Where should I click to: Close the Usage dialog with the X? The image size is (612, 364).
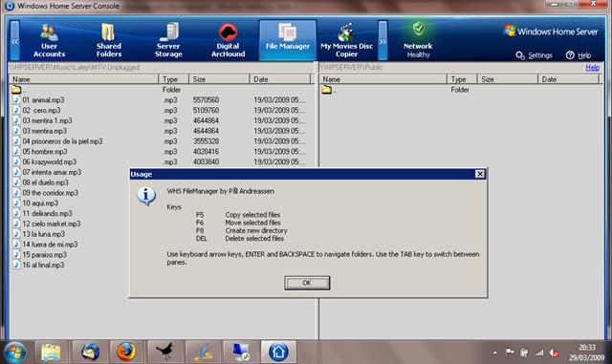click(480, 174)
